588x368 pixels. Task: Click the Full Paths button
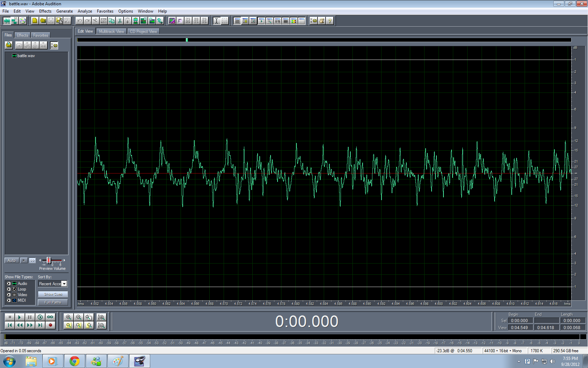pos(53,302)
